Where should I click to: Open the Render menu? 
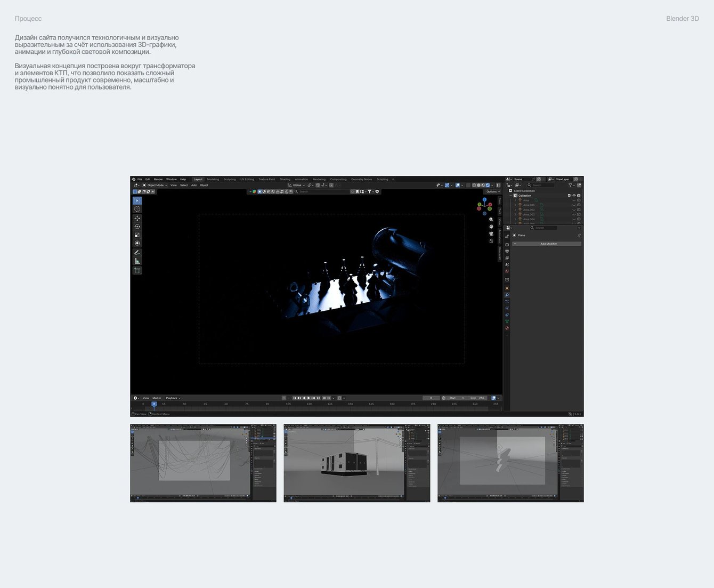click(158, 179)
